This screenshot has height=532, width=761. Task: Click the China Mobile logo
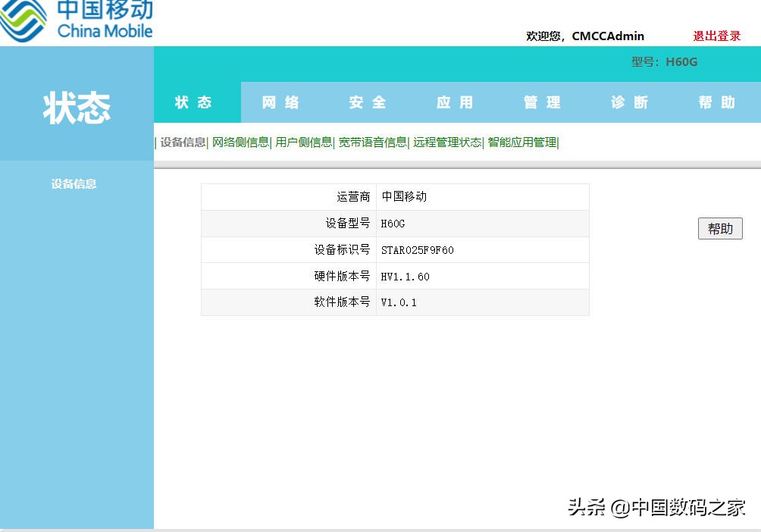(x=77, y=20)
